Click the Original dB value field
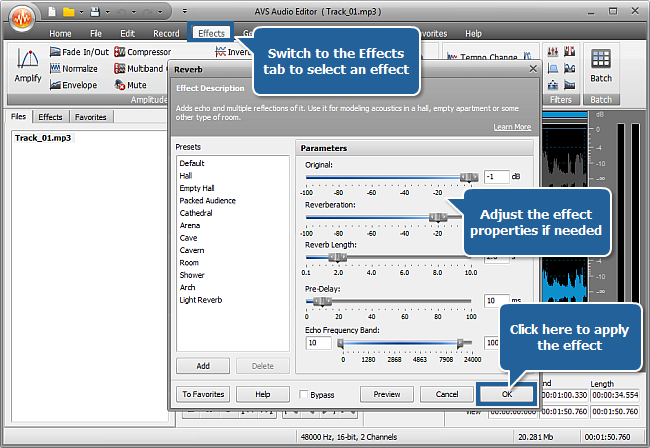 [x=497, y=177]
